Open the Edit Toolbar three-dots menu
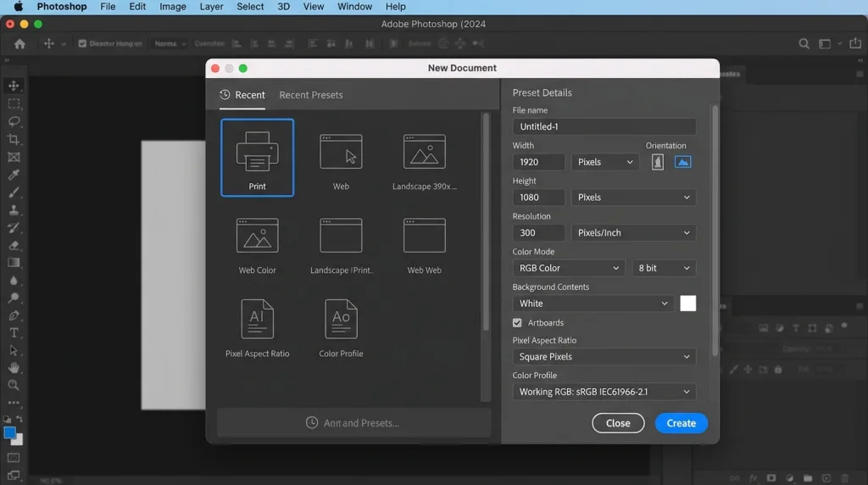 (14, 403)
